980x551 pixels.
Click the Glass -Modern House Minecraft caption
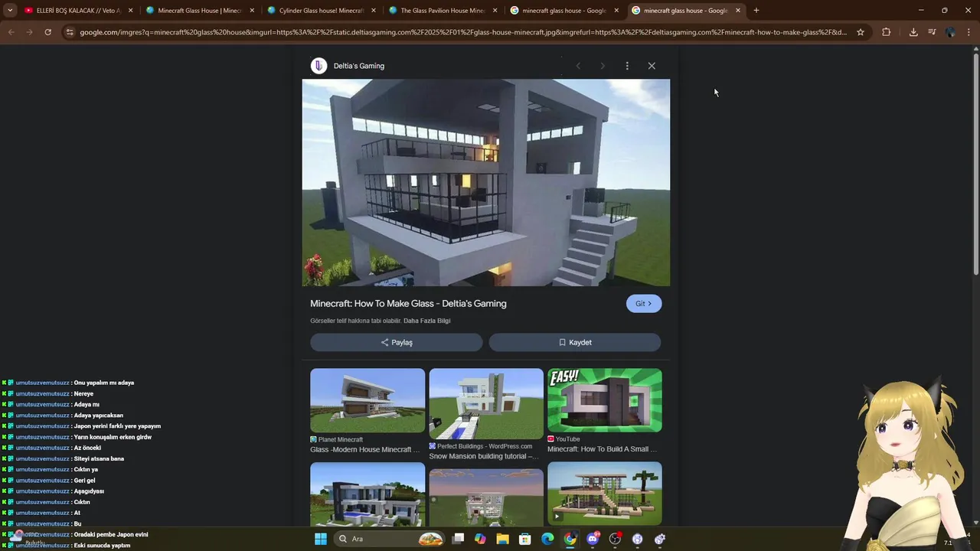[x=365, y=449]
